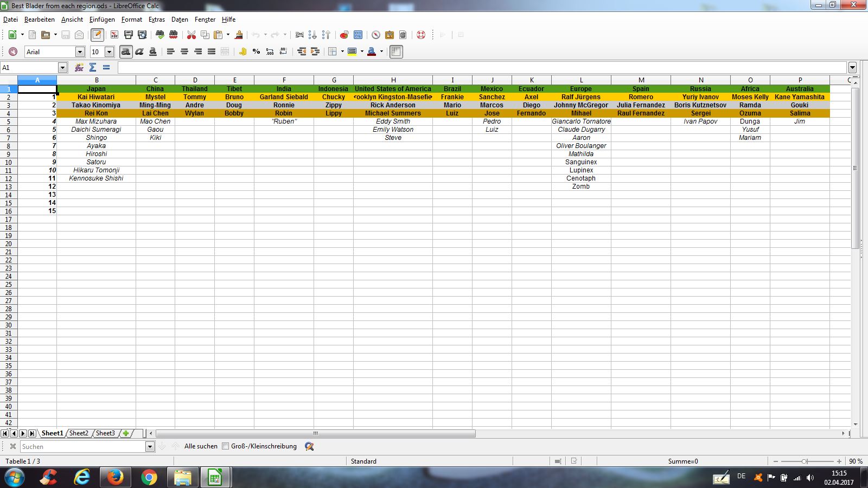Open the Arial font name dropdown
The width and height of the screenshot is (868, 488).
point(80,52)
